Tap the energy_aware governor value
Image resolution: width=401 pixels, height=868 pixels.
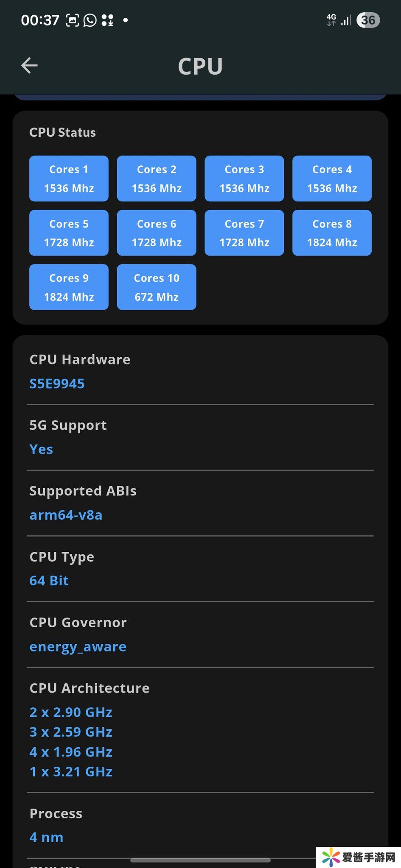78,647
